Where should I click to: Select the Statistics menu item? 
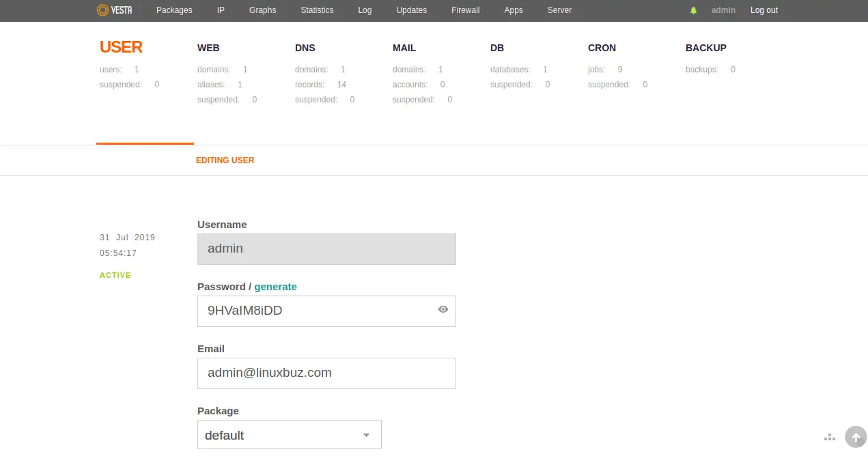coord(317,10)
